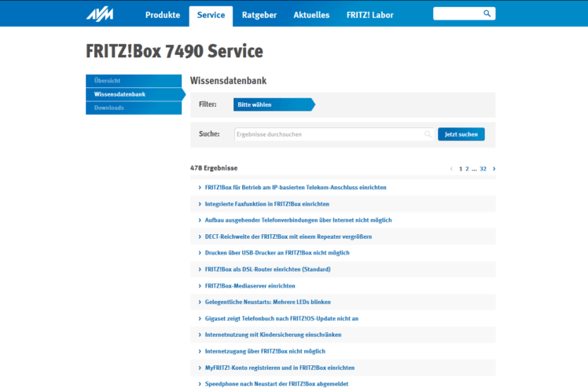Go to results page 32
This screenshot has height=392, width=588.
[x=483, y=169]
